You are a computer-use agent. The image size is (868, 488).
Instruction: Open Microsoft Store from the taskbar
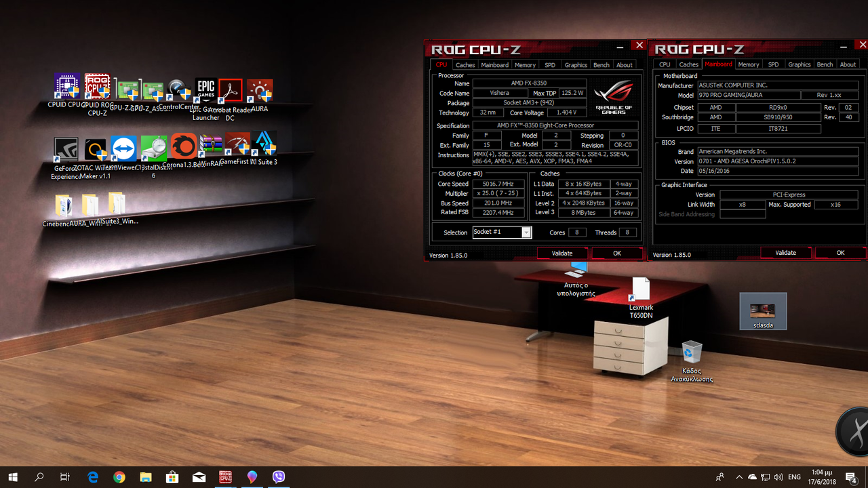[172, 477]
